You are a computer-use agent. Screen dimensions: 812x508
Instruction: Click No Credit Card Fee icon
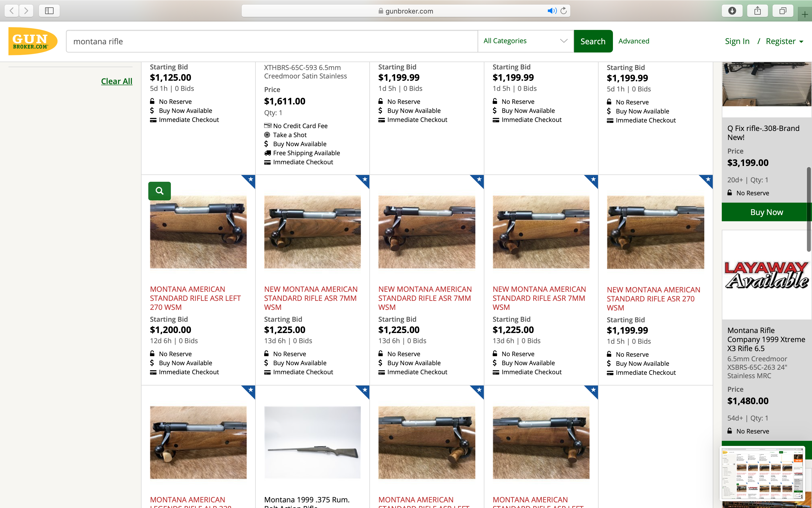[x=267, y=126]
